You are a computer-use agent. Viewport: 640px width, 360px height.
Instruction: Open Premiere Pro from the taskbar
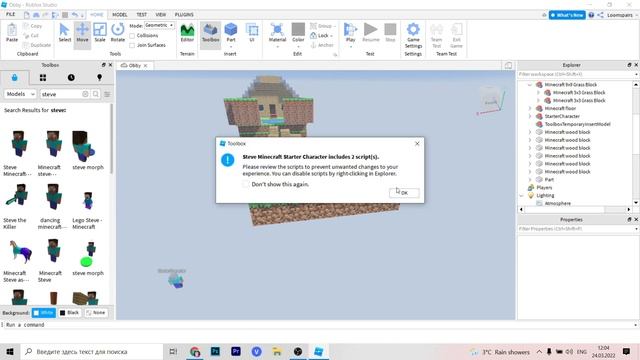[x=236, y=351]
